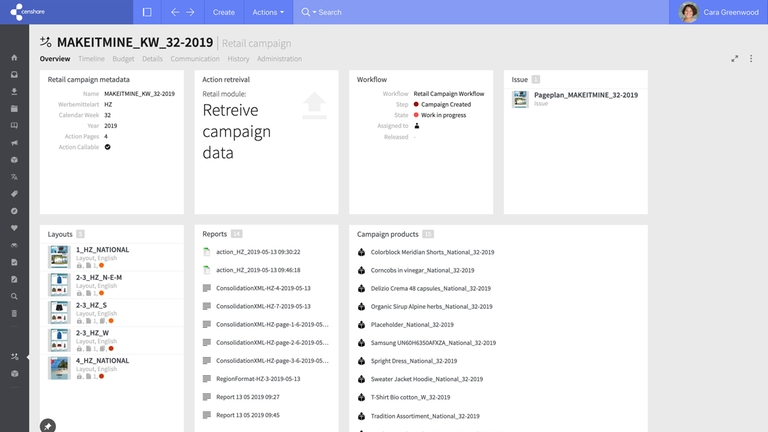Open the compass icon in sidebar
This screenshot has height=432, width=768.
pyautogui.click(x=14, y=211)
